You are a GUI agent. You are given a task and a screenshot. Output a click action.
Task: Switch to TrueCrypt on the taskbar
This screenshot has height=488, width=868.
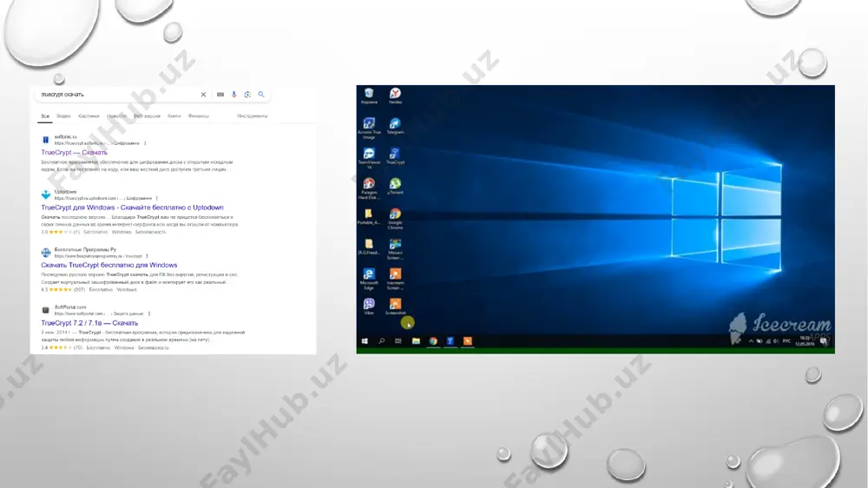(450, 341)
